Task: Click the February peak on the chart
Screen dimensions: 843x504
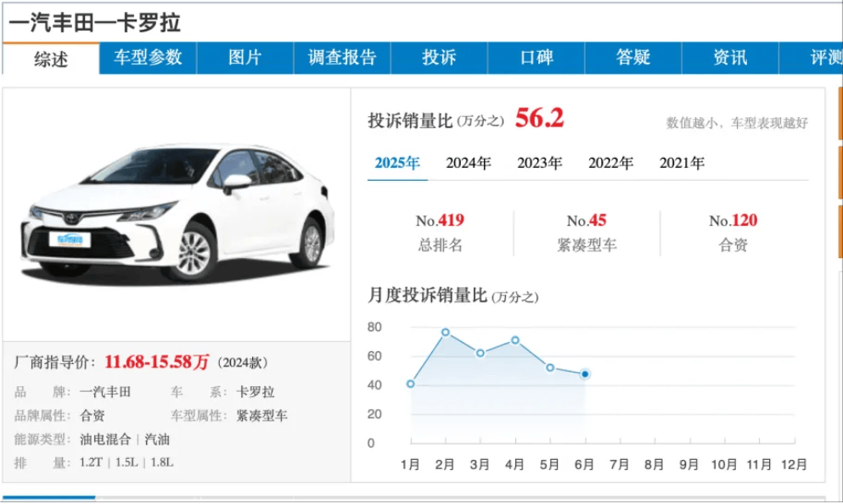Action: coord(444,332)
